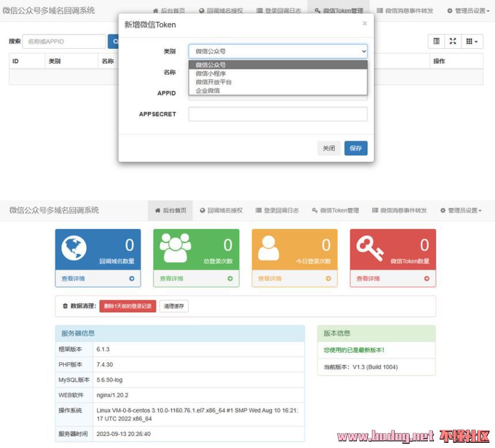Screen dimensions: 495x448
Task: Click the gear icon in the Token page navbar
Action: click(450, 11)
